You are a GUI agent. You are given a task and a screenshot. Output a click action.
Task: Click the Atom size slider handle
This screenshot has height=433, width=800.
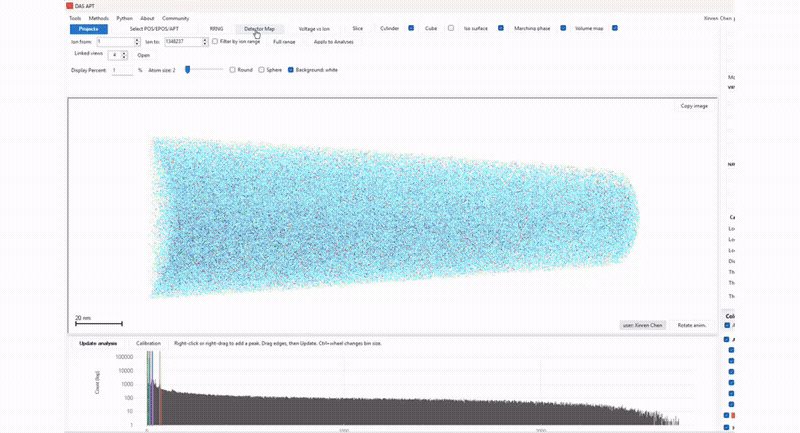tap(188, 69)
